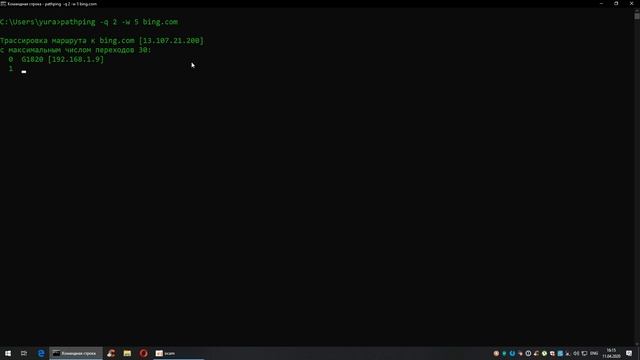Open the volume control in system tray

click(x=576, y=353)
